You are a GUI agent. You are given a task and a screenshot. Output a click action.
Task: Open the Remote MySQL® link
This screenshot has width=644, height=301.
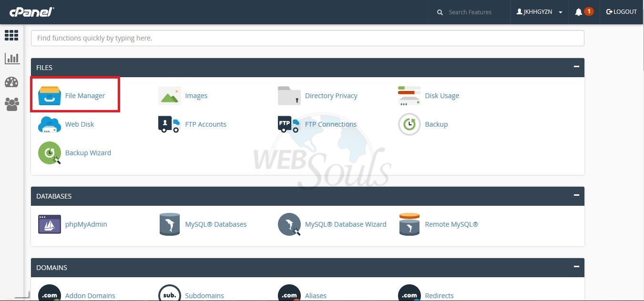coord(451,224)
